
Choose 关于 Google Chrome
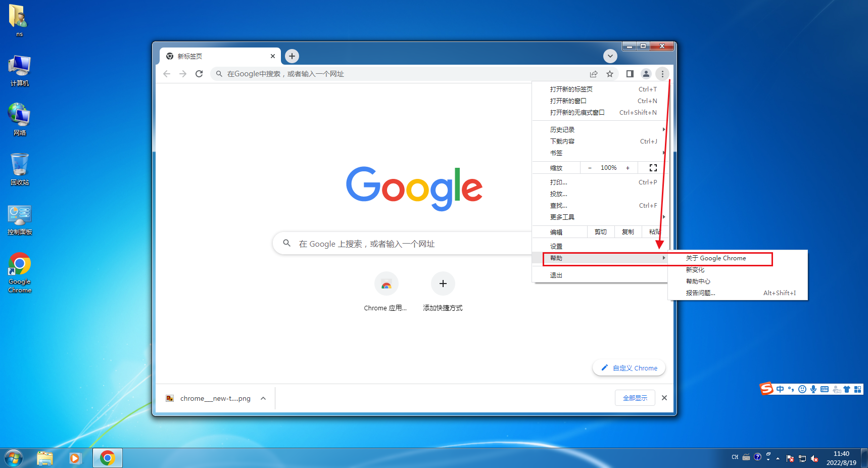(738, 258)
